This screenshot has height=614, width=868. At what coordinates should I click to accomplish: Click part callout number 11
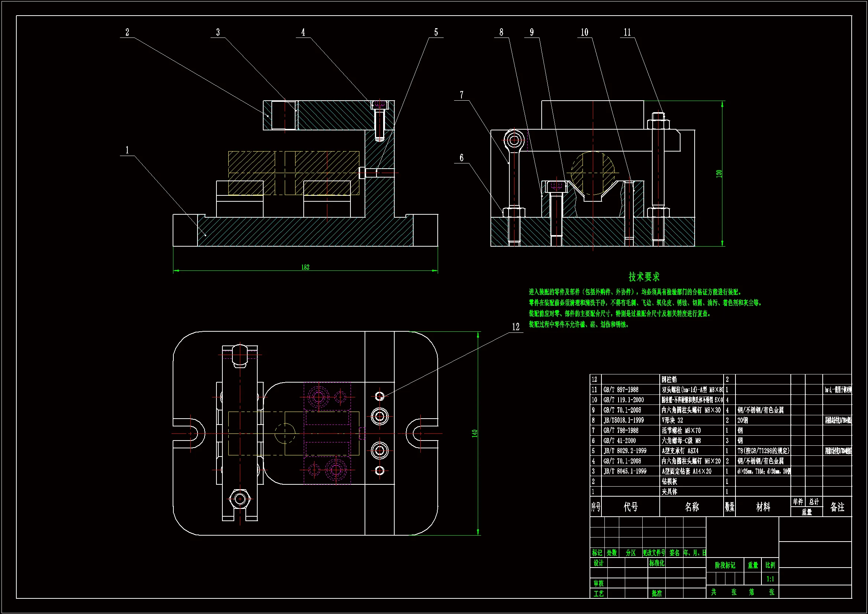click(627, 33)
